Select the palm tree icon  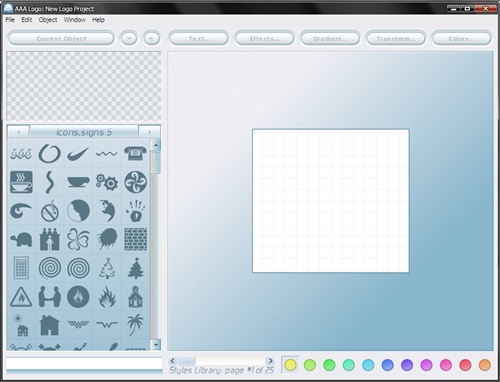[135, 325]
